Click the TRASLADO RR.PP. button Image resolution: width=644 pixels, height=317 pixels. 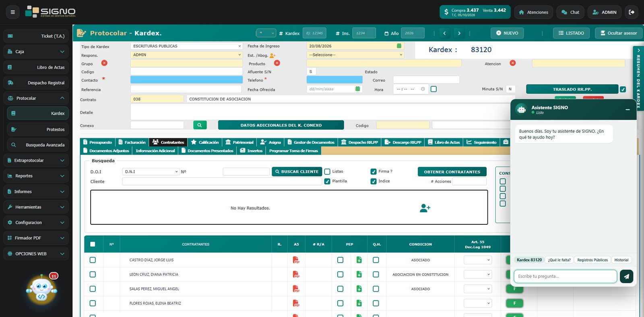click(572, 89)
